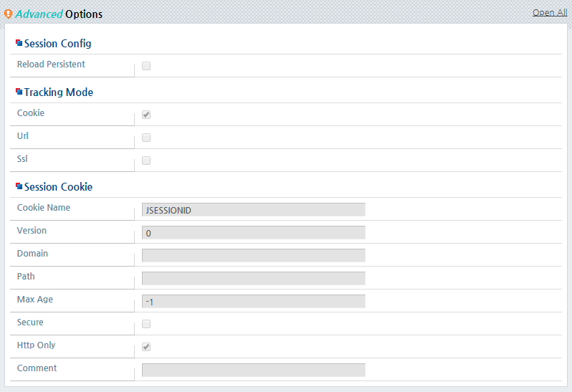Click the Domain label
The image size is (572, 392).
point(32,253)
